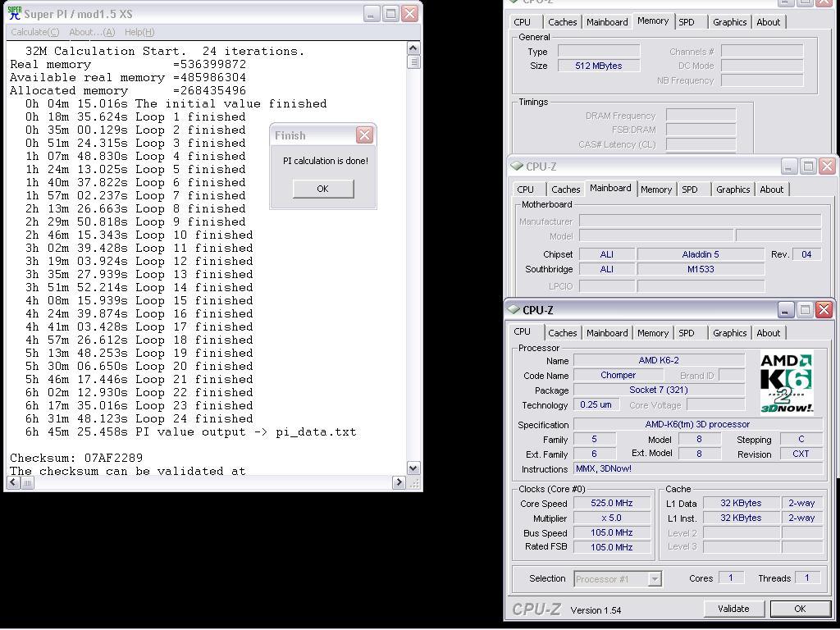Open the Processor #1 selection dropdown
840x630 pixels.
point(654,579)
